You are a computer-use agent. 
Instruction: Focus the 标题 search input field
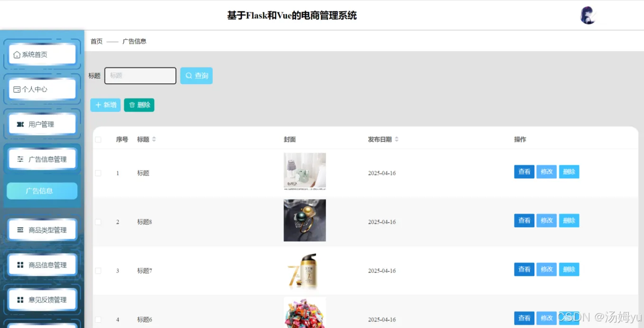[x=140, y=76]
